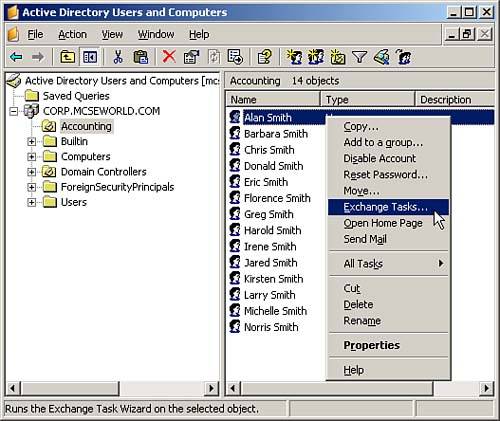Image resolution: width=500 pixels, height=421 pixels.
Task: Choose Rename from context menu
Action: tap(388, 321)
